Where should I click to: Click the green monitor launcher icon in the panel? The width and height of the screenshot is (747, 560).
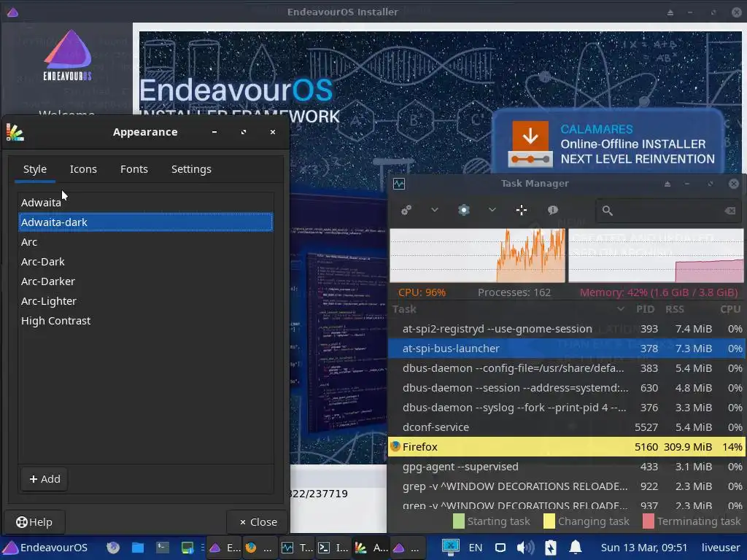[187, 548]
